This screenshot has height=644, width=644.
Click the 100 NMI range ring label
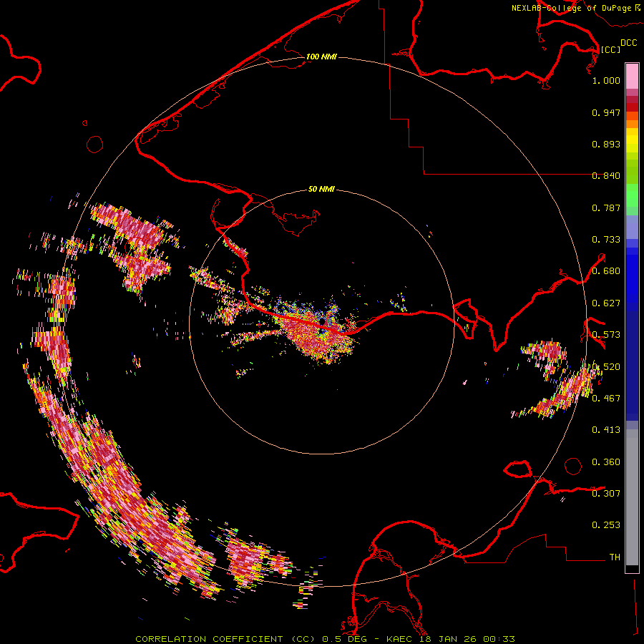click(321, 57)
